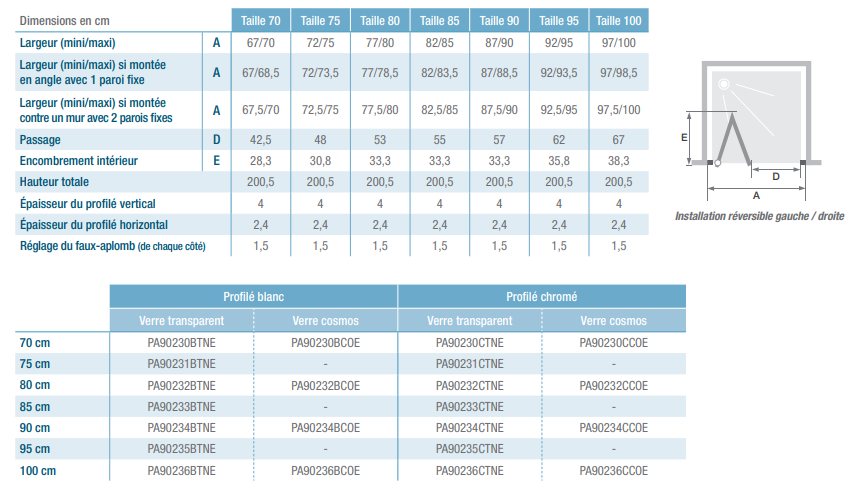Select reference PA90231BTNE
The width and height of the screenshot is (853, 489).
[182, 364]
